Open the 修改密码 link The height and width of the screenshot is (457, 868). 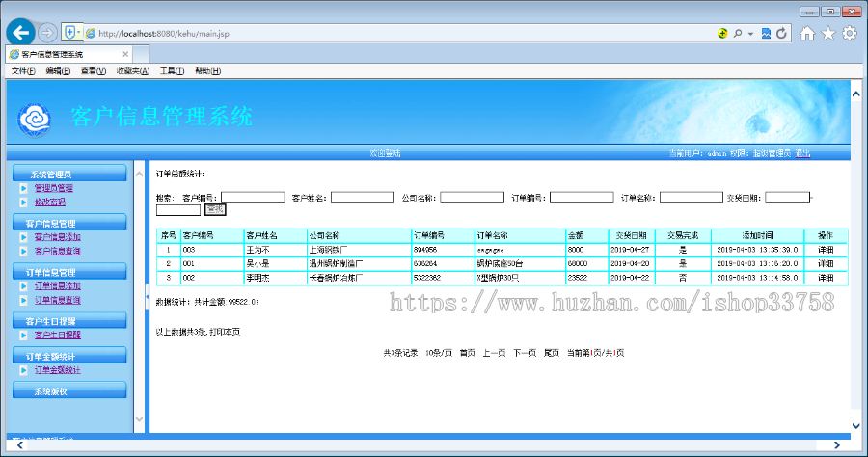[x=50, y=202]
